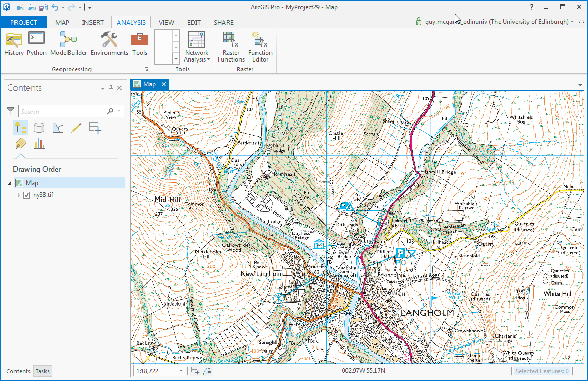
Task: Select the ANALYSIS ribbon tab
Action: tap(131, 23)
